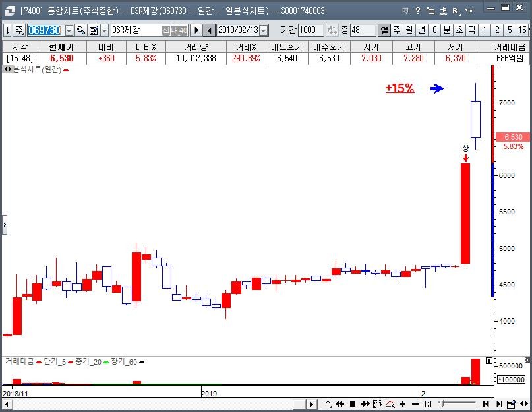Click the stock search magnifier icon
This screenshot has width=532, height=412.
pyautogui.click(x=80, y=30)
